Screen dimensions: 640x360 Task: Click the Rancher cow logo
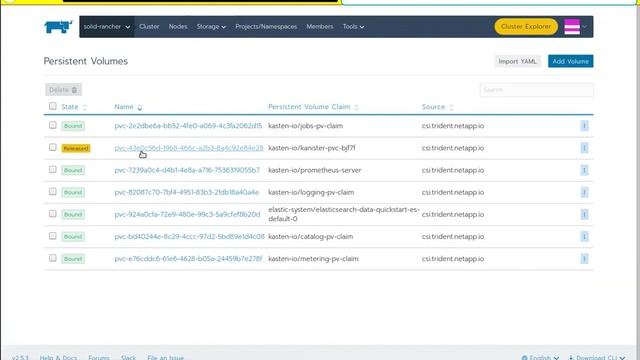click(x=58, y=27)
